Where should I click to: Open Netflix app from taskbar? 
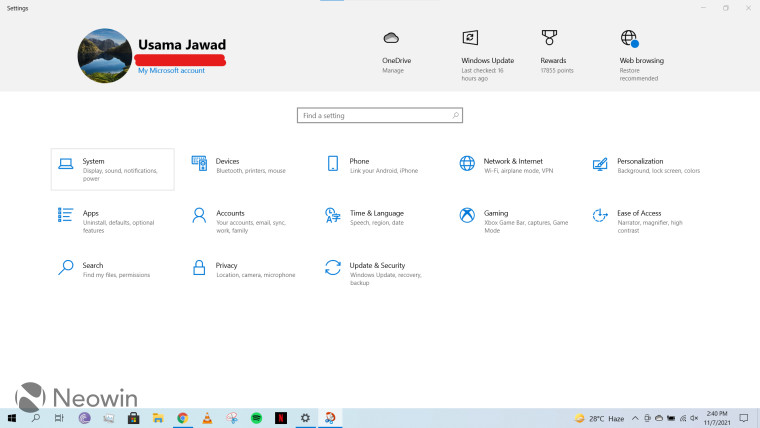tap(281, 418)
